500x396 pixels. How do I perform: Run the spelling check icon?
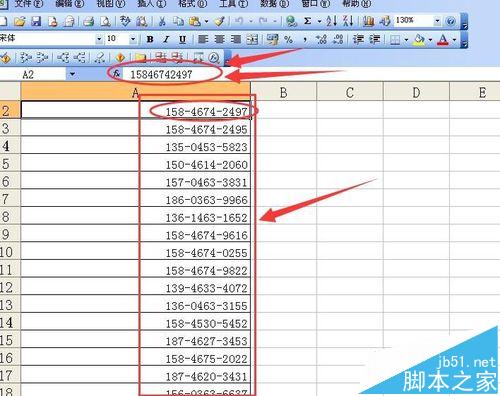tap(125, 22)
